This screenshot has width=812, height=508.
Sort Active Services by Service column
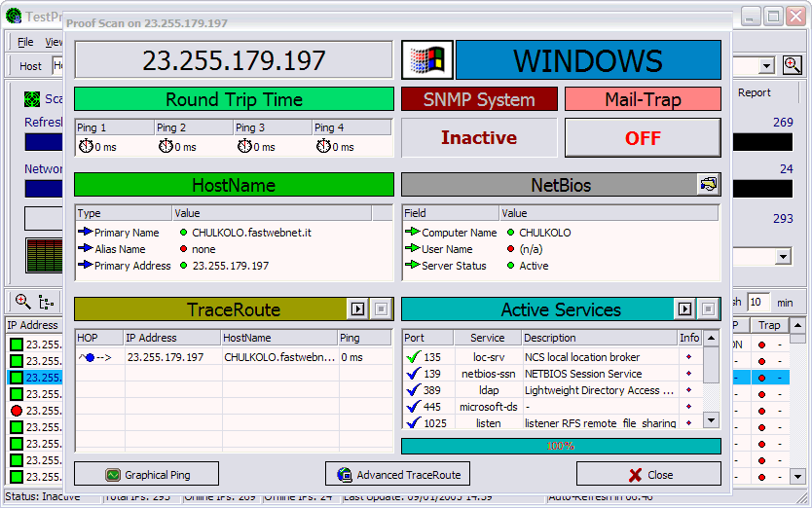coord(488,338)
